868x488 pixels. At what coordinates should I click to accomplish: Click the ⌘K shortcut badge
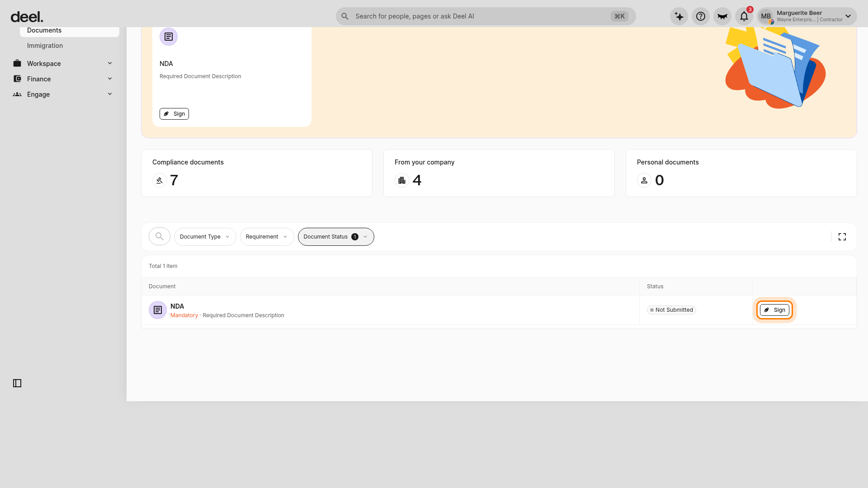(x=619, y=16)
